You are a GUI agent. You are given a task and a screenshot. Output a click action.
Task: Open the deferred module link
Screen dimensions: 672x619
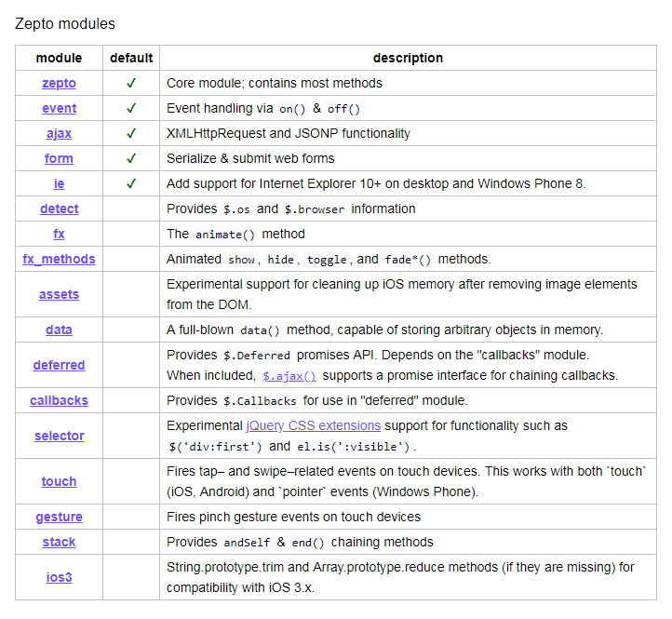(59, 365)
